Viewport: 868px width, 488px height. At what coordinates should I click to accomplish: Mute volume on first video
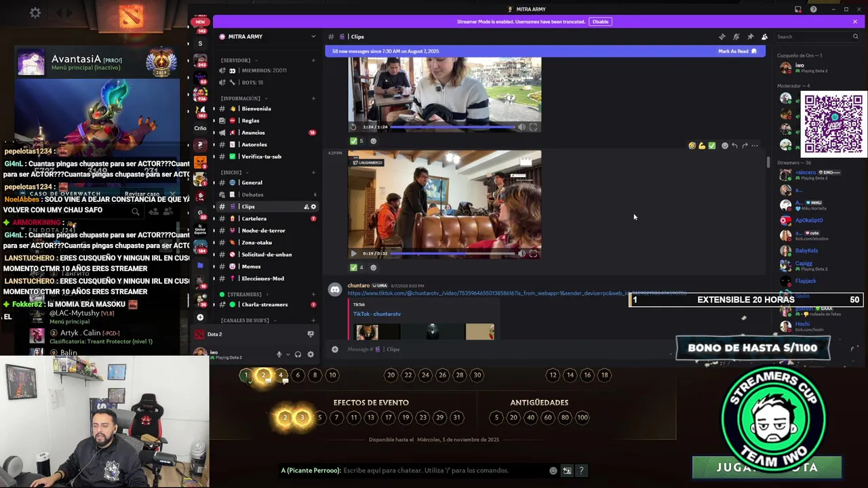click(521, 127)
